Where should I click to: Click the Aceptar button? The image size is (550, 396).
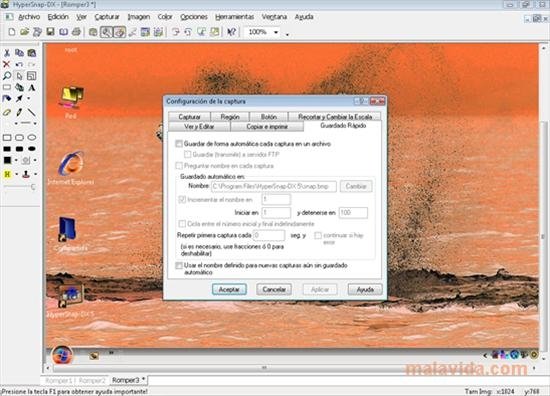(229, 289)
